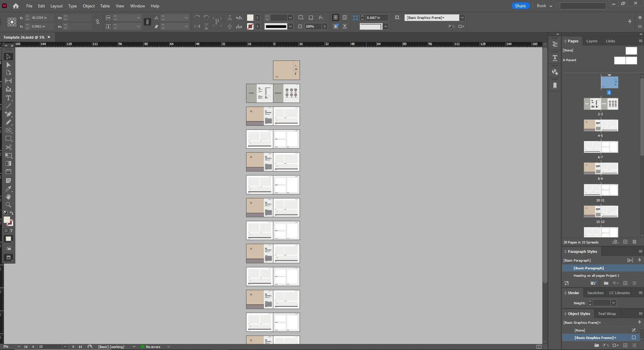Select the Gradient Swatch tool
The image size is (644, 350).
click(x=8, y=163)
